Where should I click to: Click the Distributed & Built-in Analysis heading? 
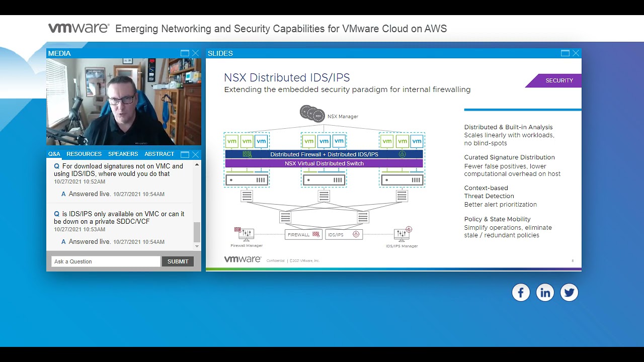pyautogui.click(x=508, y=127)
